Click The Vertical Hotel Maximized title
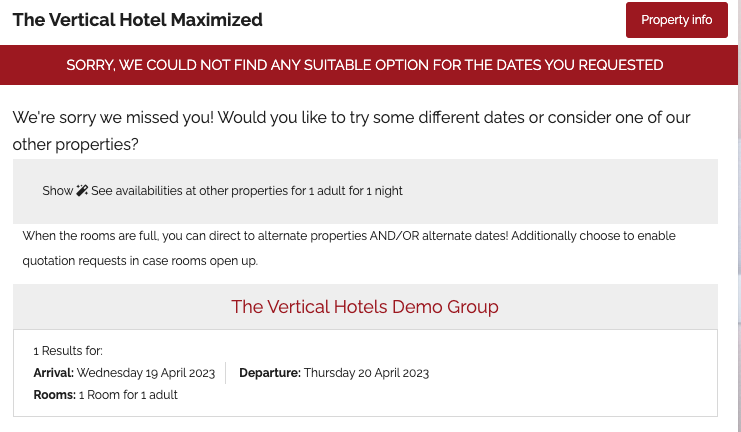This screenshot has width=741, height=432. pyautogui.click(x=138, y=20)
